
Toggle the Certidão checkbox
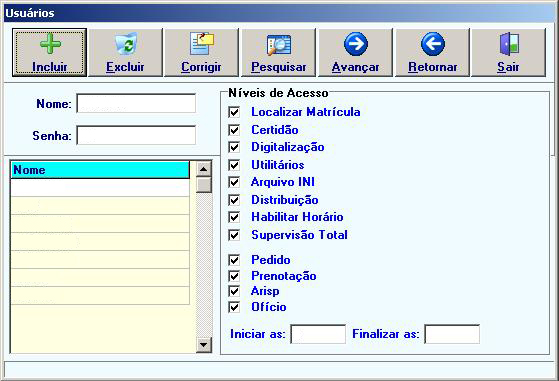[234, 130]
